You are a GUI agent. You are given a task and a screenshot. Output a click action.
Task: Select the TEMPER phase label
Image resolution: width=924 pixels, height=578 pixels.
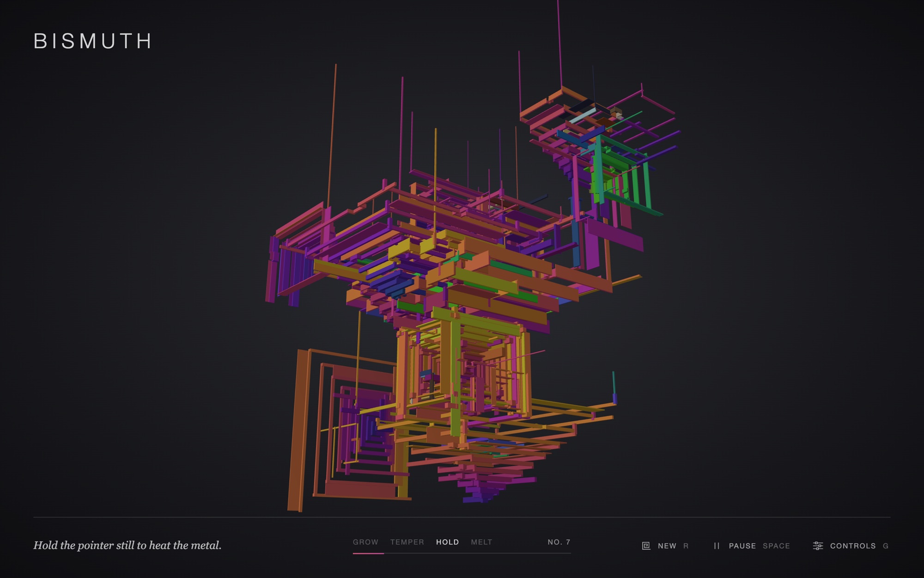[x=407, y=542]
